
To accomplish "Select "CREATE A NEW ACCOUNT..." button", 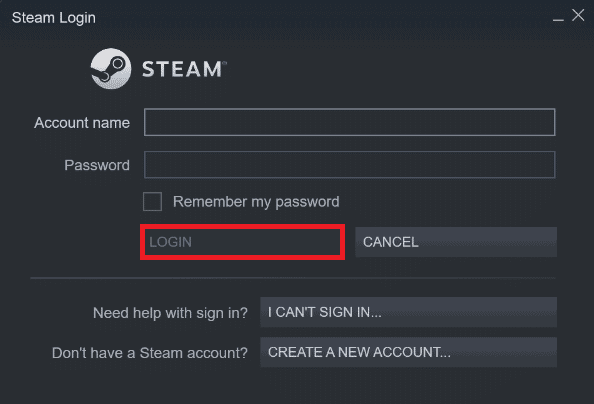I will coord(408,352).
